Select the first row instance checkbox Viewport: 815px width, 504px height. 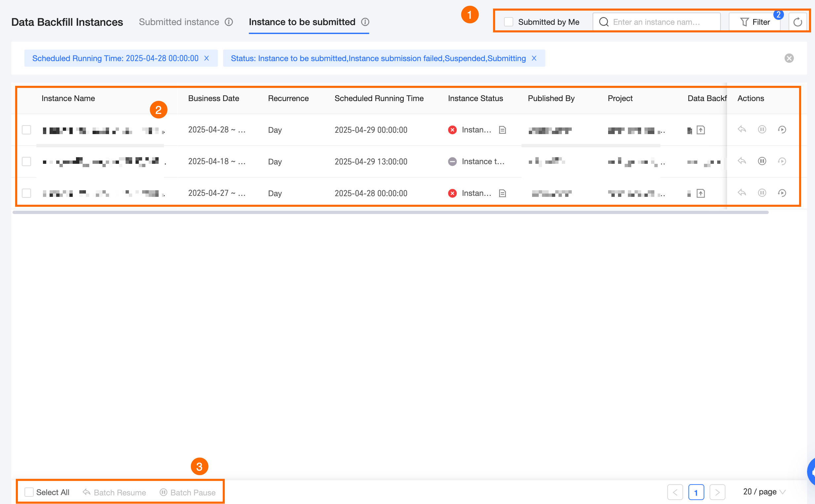coord(26,130)
